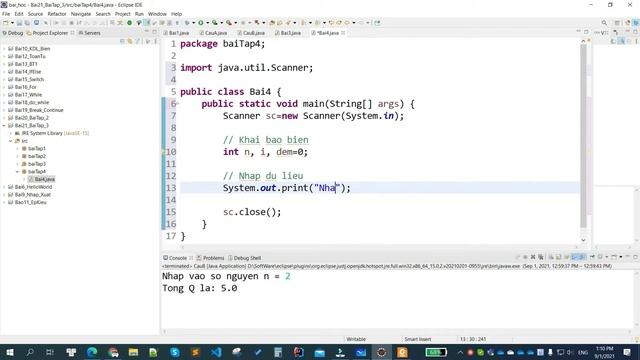Close the Bai4.java editor tab
640x360 pixels.
tap(343, 33)
